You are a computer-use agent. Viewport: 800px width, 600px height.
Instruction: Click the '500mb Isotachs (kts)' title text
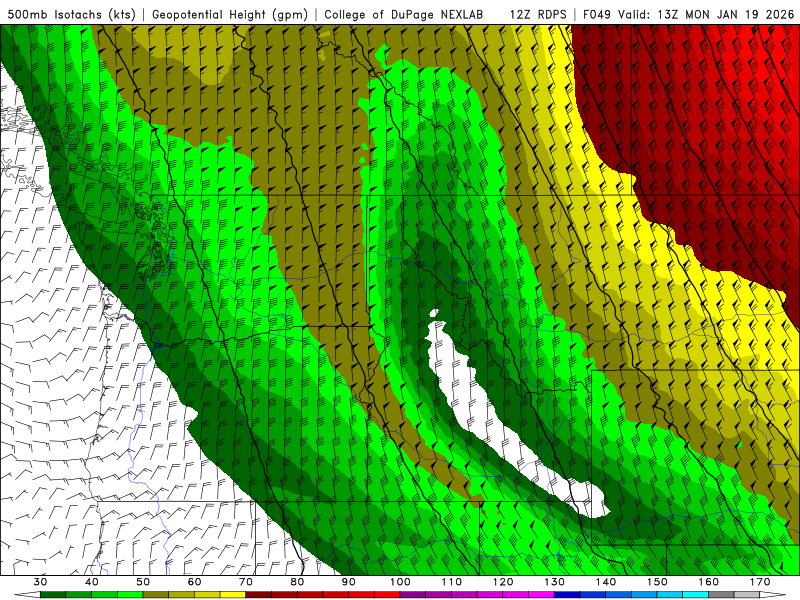coord(71,14)
